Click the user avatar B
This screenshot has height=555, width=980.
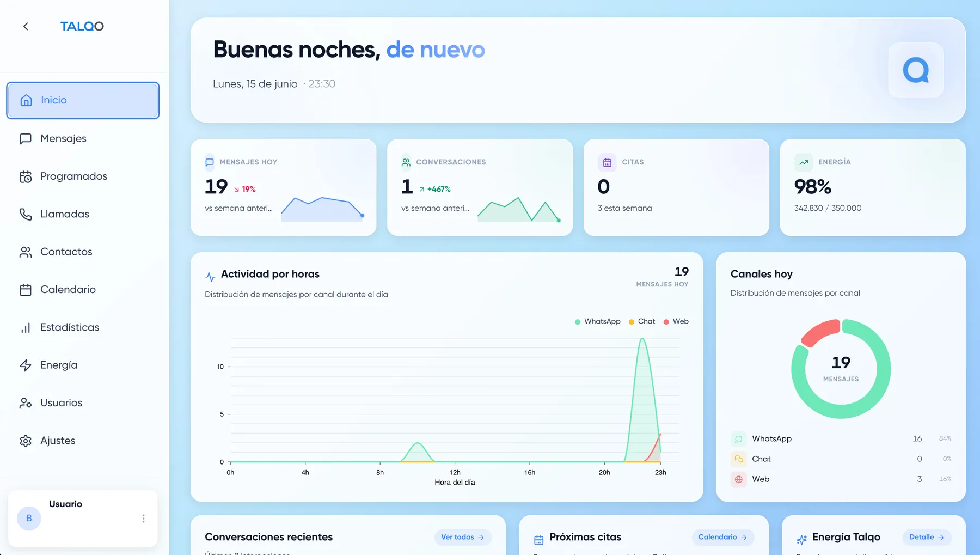tap(29, 519)
